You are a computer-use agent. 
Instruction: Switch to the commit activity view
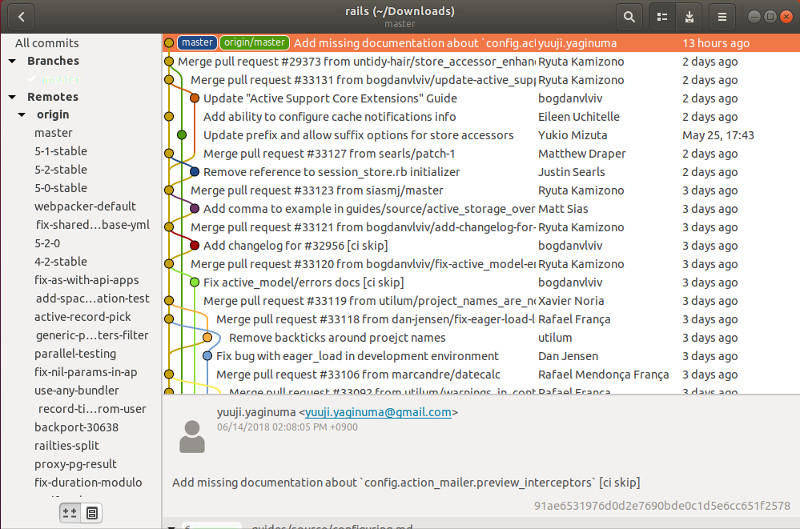point(689,16)
